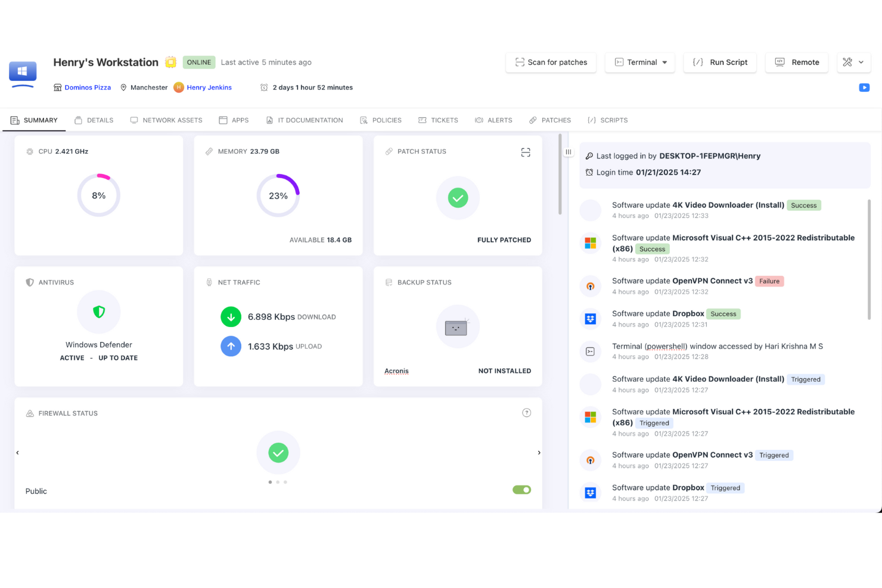Open Henry Jenkins profile link

(209, 87)
